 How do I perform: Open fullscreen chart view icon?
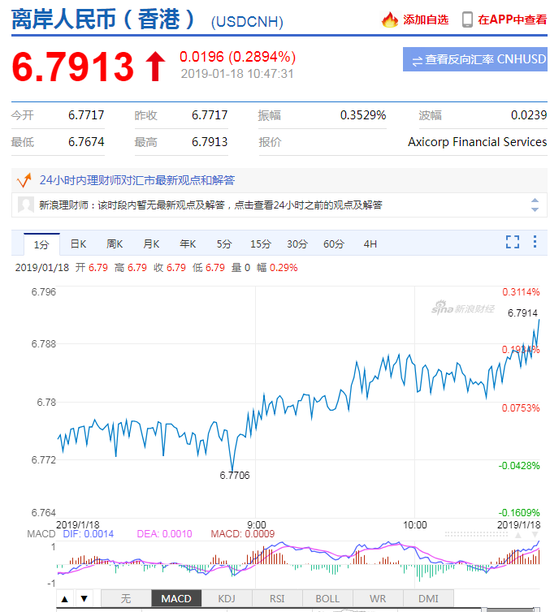pyautogui.click(x=512, y=242)
